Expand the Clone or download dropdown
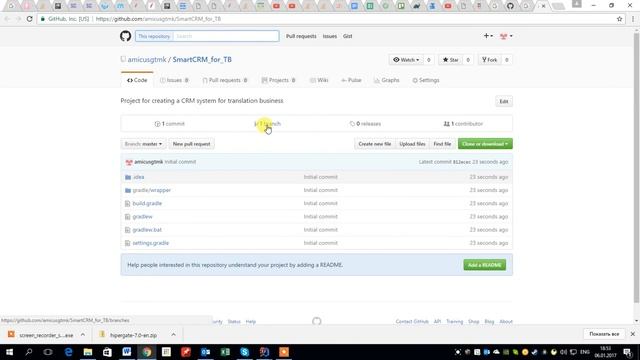The image size is (640, 360). [485, 144]
